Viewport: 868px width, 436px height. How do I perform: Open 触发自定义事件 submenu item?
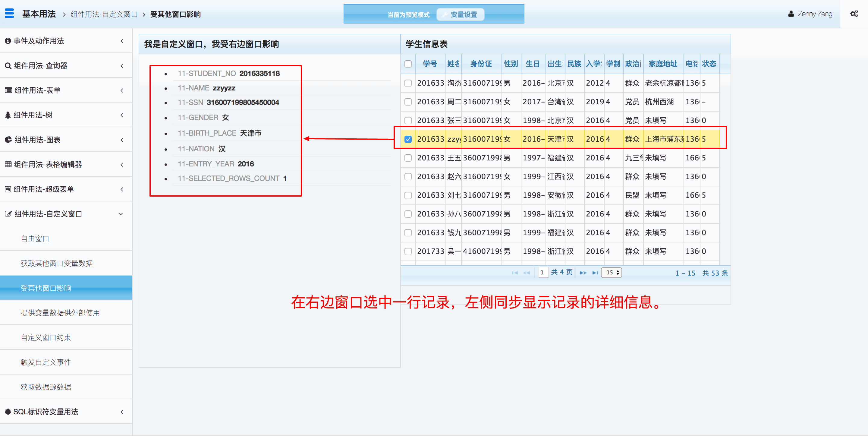pos(46,362)
